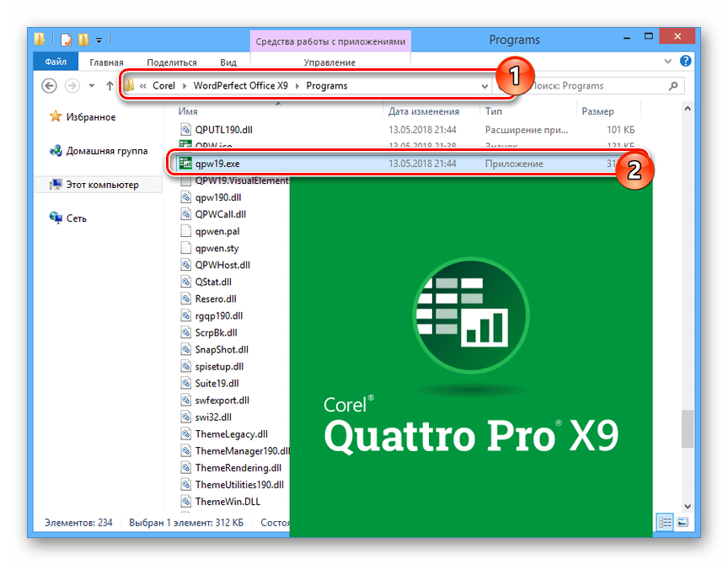Switch to the Поделиться ribbon tab

pyautogui.click(x=172, y=62)
